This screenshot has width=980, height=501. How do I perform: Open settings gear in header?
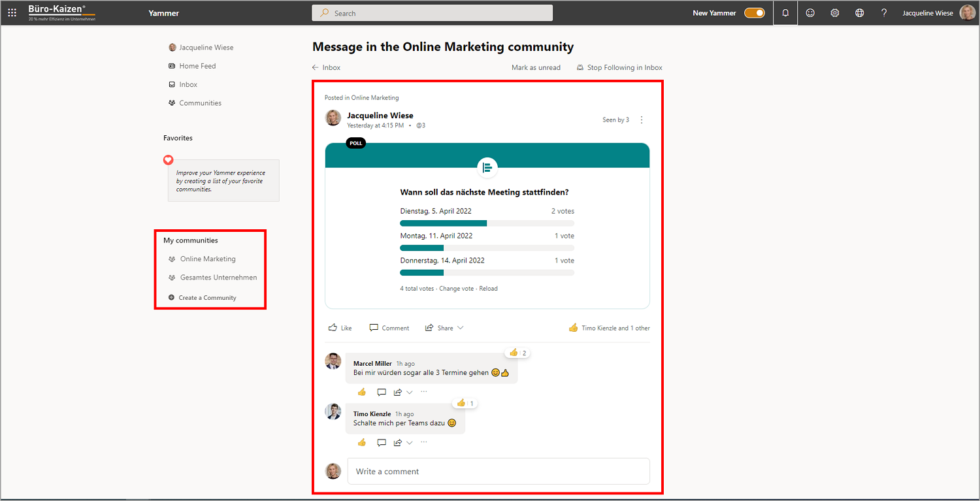click(x=835, y=12)
